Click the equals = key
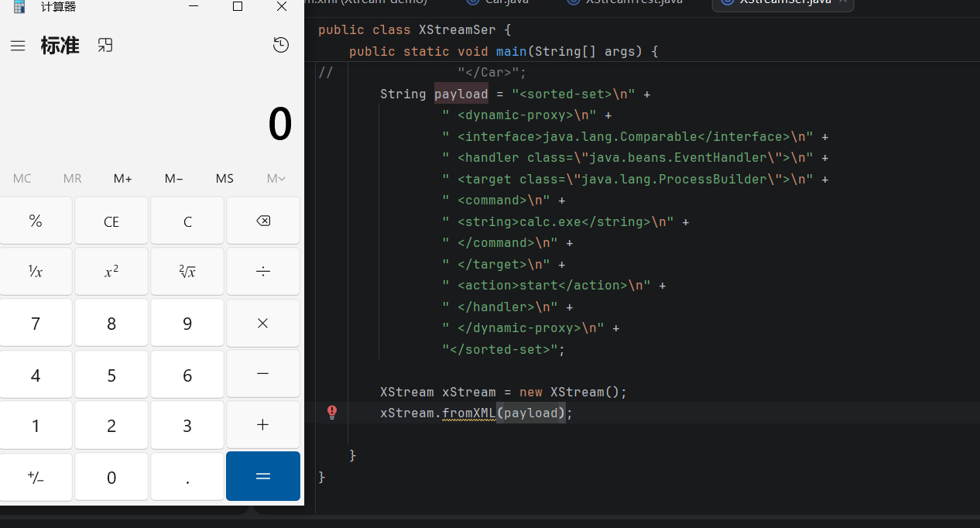This screenshot has height=528, width=980. 263,477
